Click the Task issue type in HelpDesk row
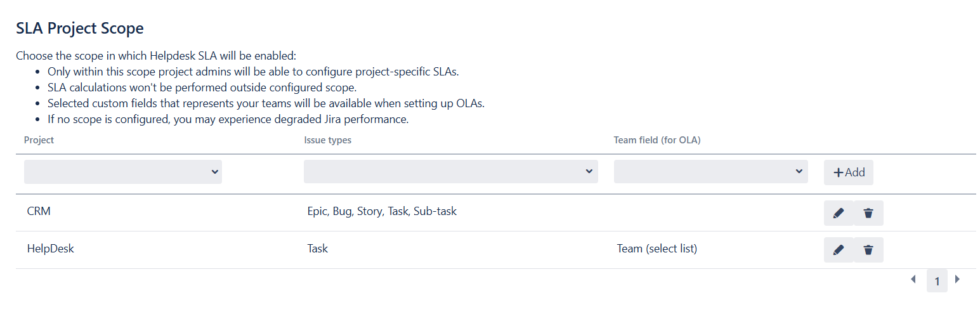Image resolution: width=980 pixels, height=319 pixels. click(x=318, y=249)
